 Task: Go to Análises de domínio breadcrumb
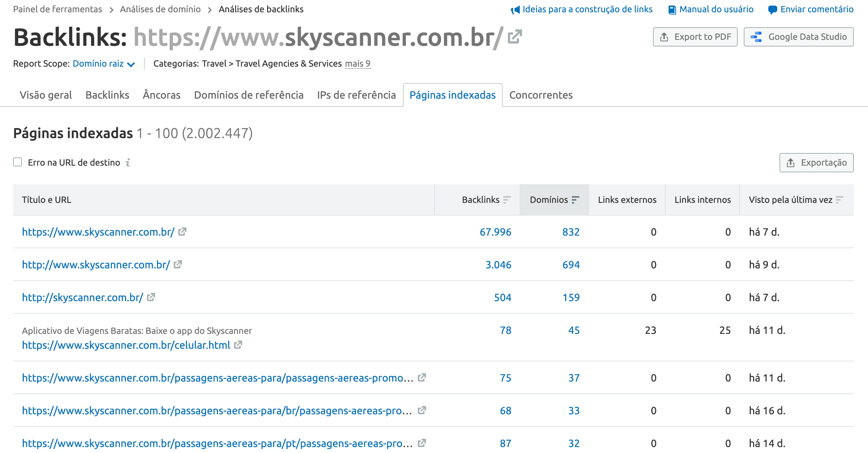[160, 9]
